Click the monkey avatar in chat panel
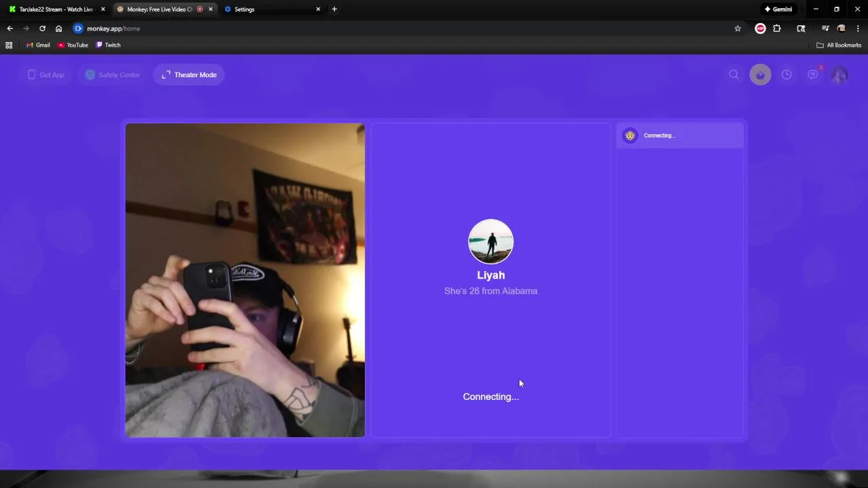Viewport: 868px width, 488px height. [631, 136]
